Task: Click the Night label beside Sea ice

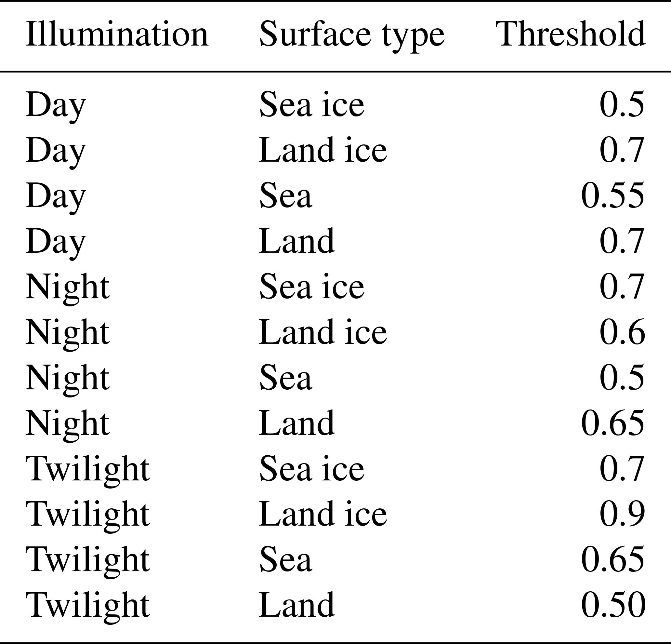Action: (x=67, y=286)
